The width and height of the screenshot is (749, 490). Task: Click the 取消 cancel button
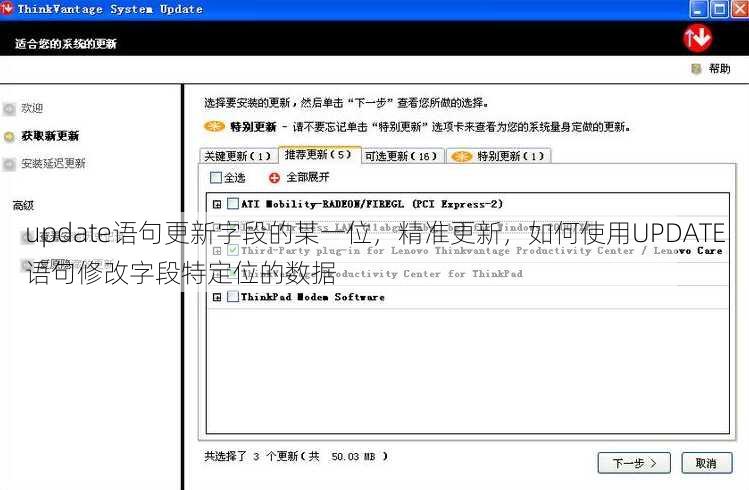pyautogui.click(x=706, y=463)
